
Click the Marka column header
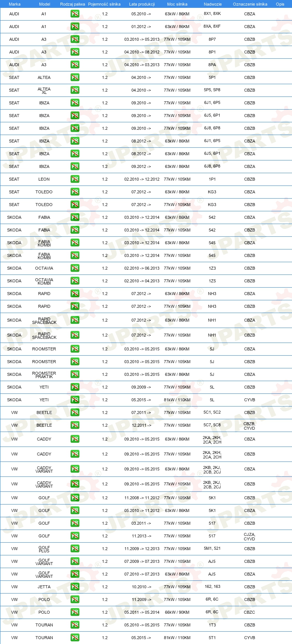point(15,4)
